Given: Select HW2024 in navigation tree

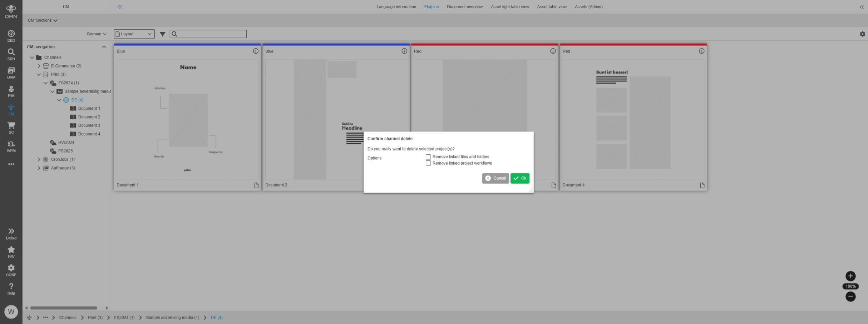Looking at the screenshot, I should [x=66, y=143].
